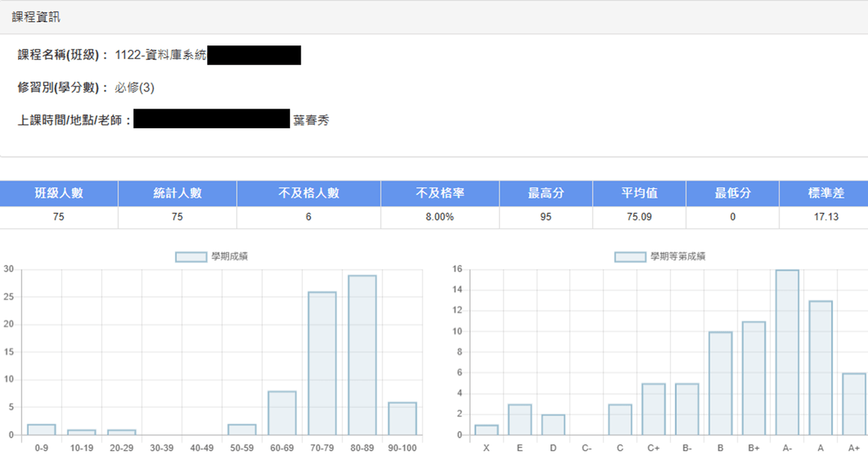Click the 95 highest score cell

tap(546, 217)
